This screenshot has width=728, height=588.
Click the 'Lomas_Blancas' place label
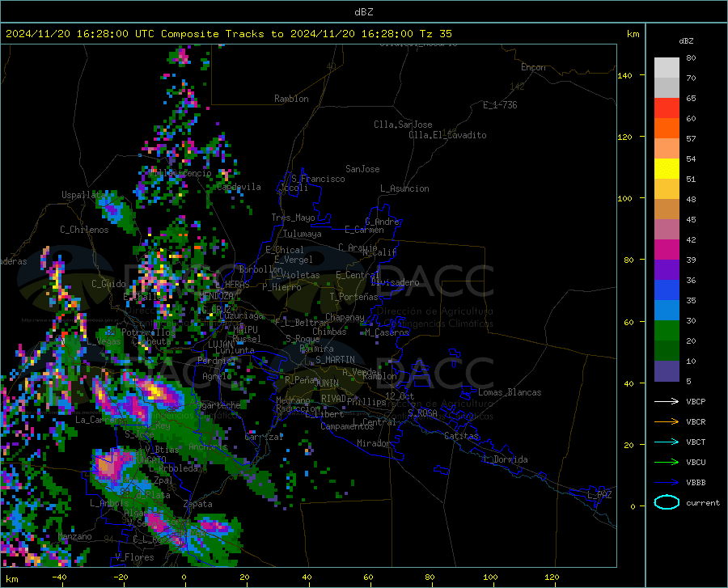click(510, 392)
